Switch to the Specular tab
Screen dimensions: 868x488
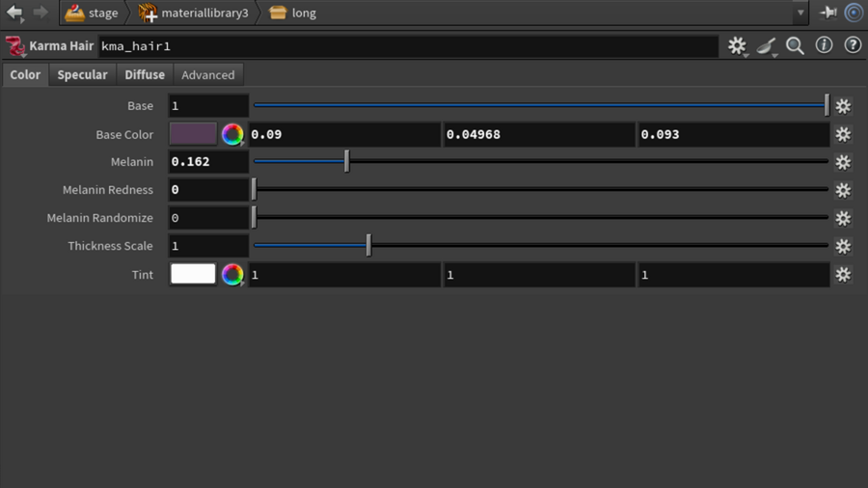(x=83, y=74)
